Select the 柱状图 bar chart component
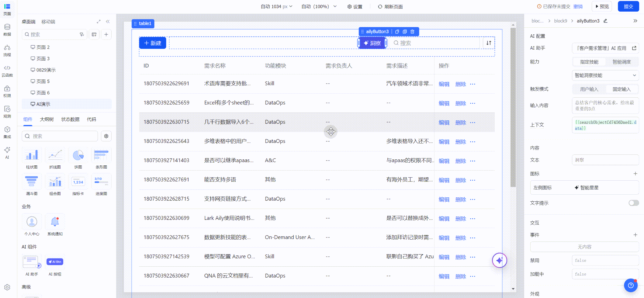The image size is (644, 298). click(32, 158)
